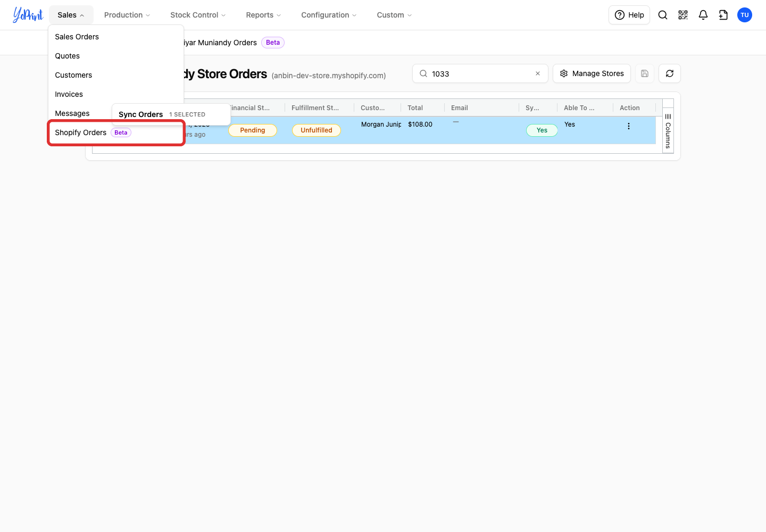The image size is (766, 532).
Task: Clear the 1033 search with X icon
Action: pyautogui.click(x=538, y=73)
